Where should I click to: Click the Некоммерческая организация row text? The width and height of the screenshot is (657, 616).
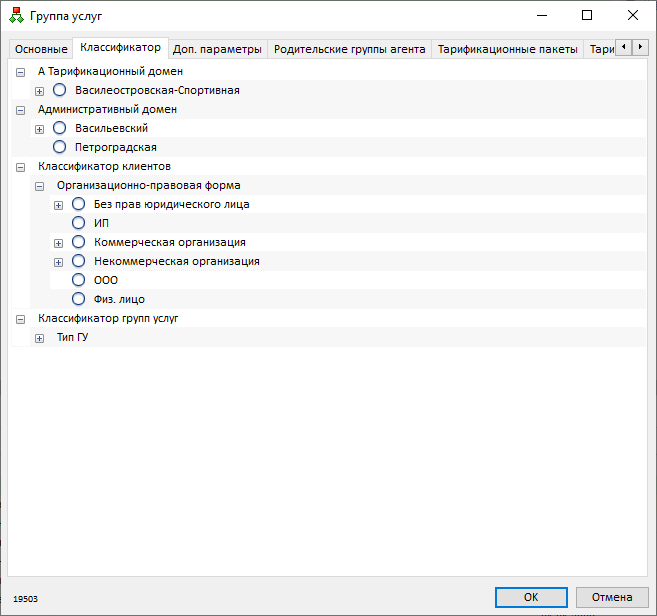(x=177, y=261)
